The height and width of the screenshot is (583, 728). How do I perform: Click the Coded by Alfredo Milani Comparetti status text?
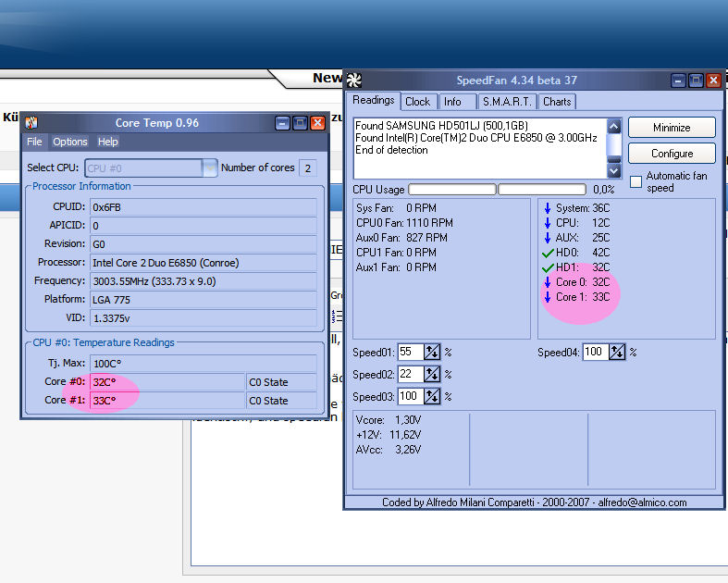click(x=534, y=502)
